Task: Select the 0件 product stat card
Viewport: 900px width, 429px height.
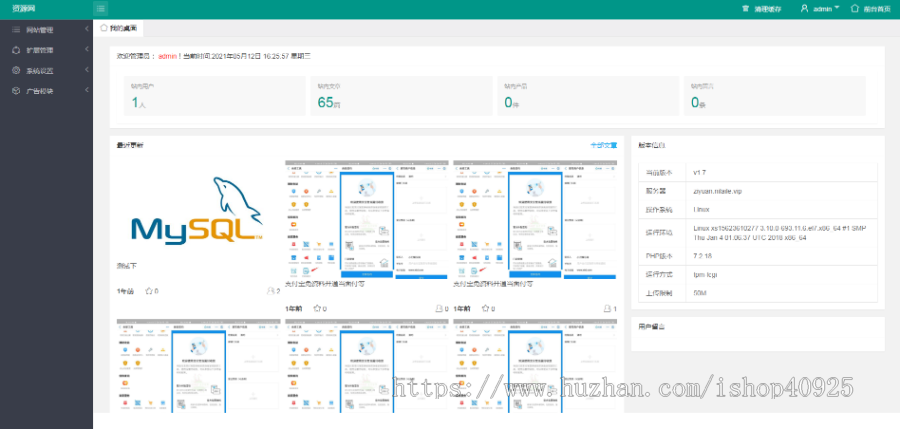Action: [588, 95]
